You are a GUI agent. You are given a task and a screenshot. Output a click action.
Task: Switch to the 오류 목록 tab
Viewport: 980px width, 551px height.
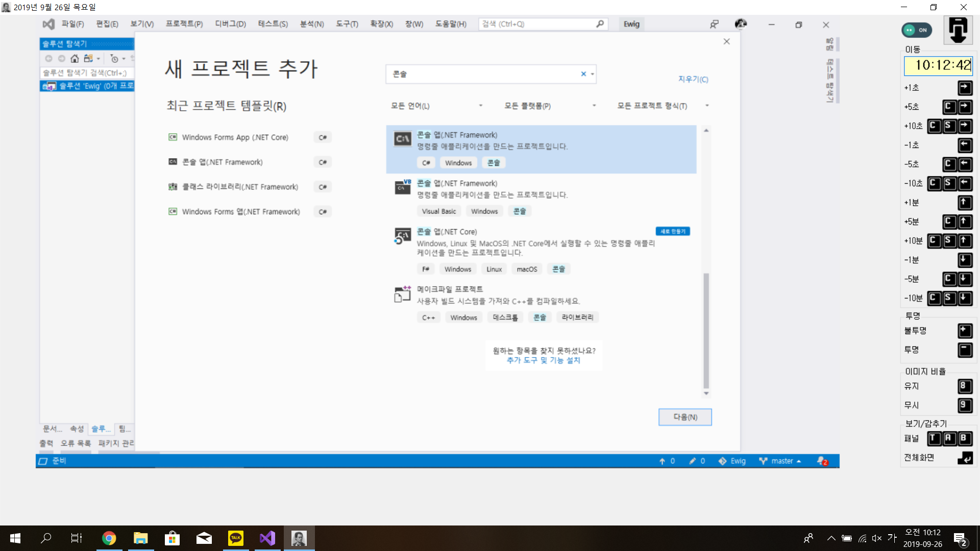(76, 443)
